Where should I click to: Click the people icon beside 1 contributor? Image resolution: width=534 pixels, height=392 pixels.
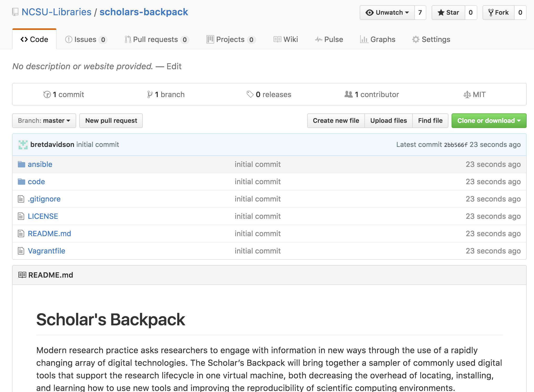(349, 94)
